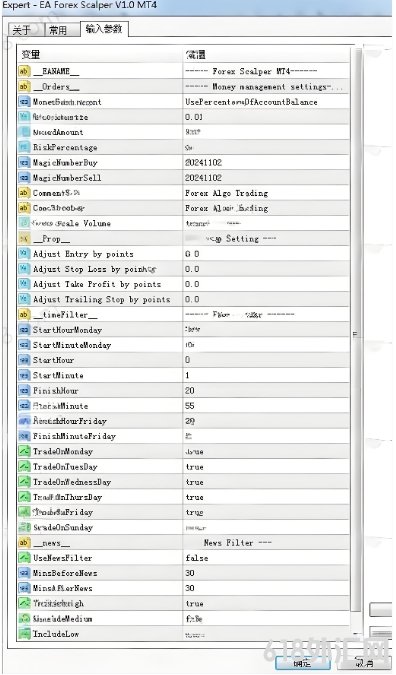Click the icon beside Adjust Trailing Stop by points

pos(24,299)
